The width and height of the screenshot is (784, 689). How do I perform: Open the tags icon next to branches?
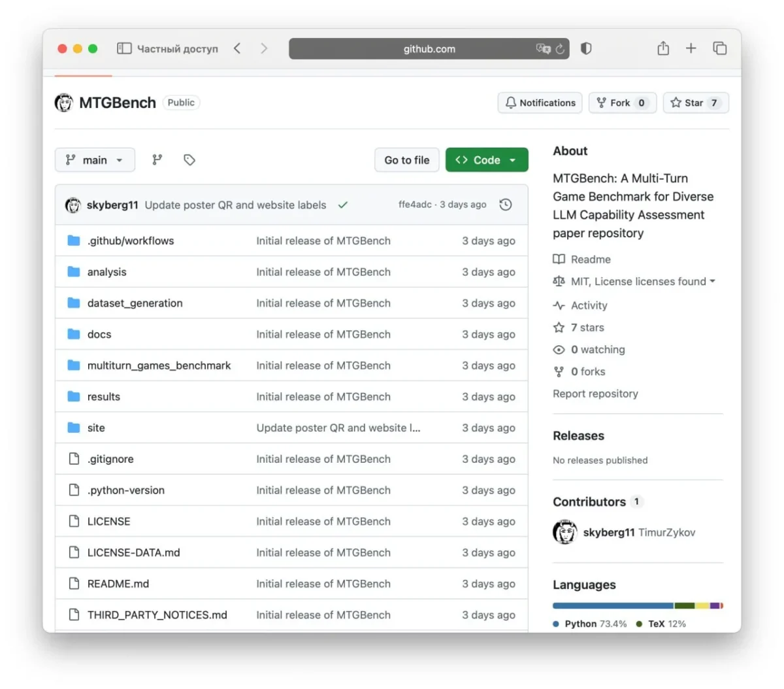coord(189,160)
